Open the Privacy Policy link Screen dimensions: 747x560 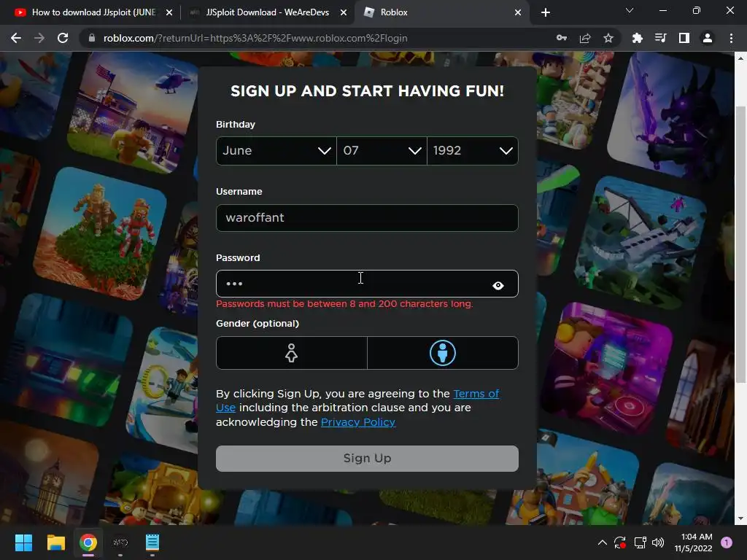357,422
